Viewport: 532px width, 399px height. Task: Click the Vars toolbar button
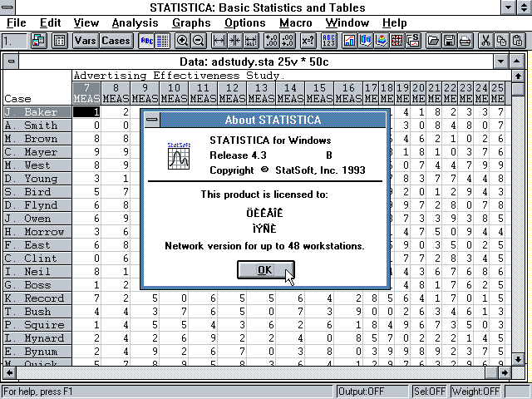click(86, 41)
